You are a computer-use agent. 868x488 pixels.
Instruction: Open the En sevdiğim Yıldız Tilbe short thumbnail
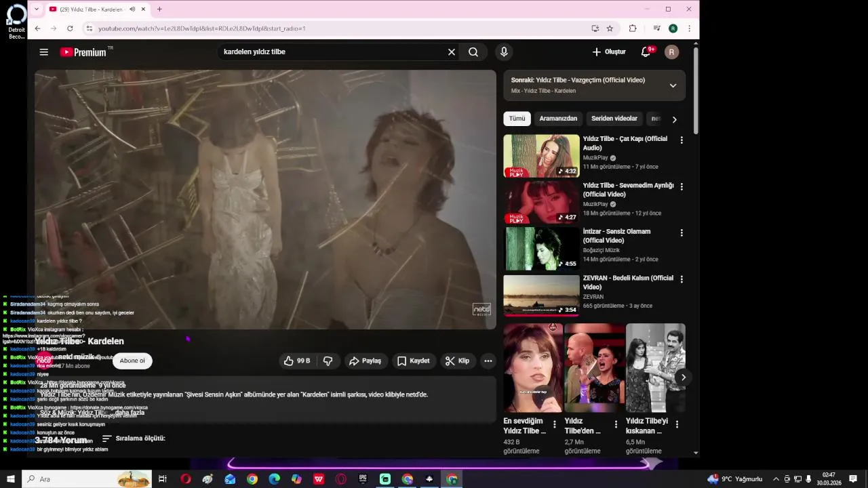click(533, 368)
